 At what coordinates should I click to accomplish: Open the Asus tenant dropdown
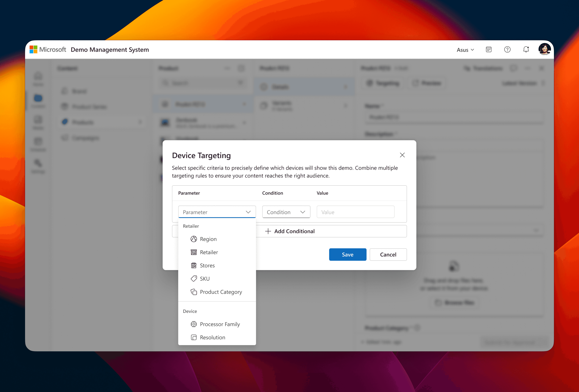pos(465,50)
